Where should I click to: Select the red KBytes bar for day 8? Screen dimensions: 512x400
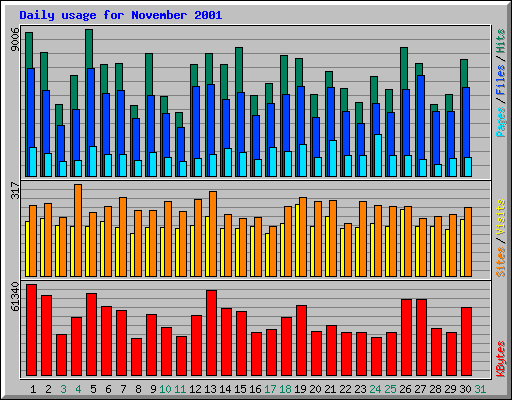(x=136, y=357)
